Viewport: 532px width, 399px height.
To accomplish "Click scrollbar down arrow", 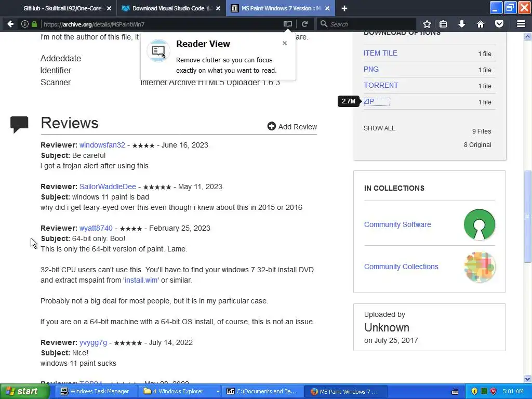I will [528, 379].
